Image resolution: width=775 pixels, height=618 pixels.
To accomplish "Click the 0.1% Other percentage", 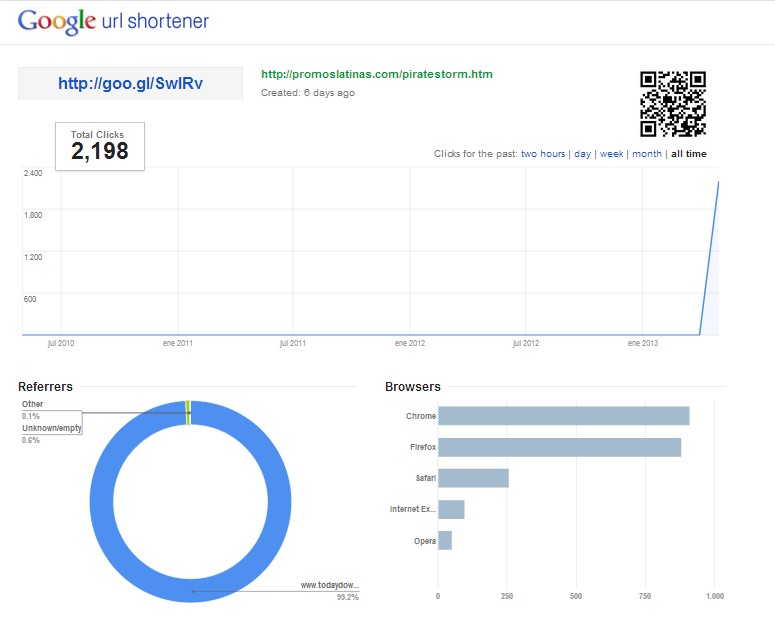I will pos(31,416).
